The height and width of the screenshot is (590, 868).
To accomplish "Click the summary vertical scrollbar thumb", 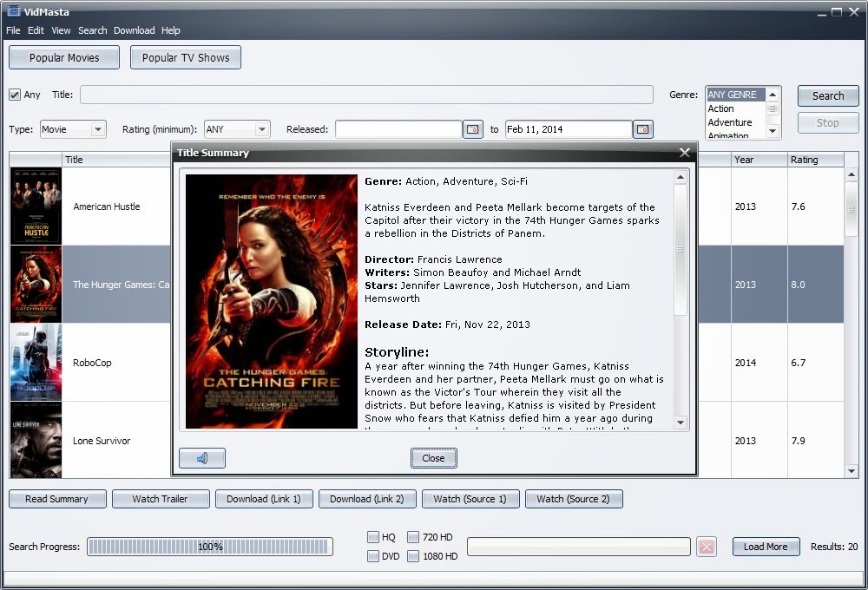I will pyautogui.click(x=681, y=250).
